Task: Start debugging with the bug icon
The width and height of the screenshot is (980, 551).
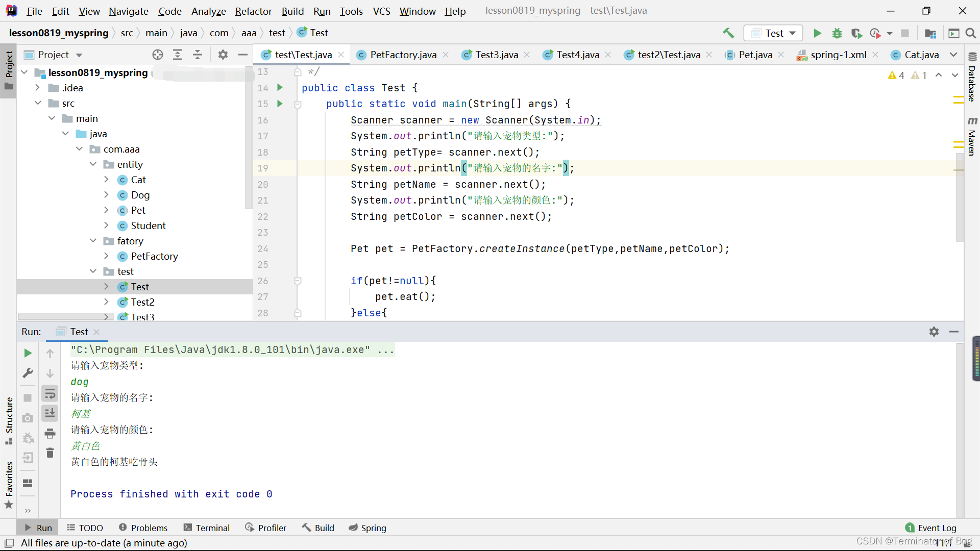Action: tap(837, 33)
